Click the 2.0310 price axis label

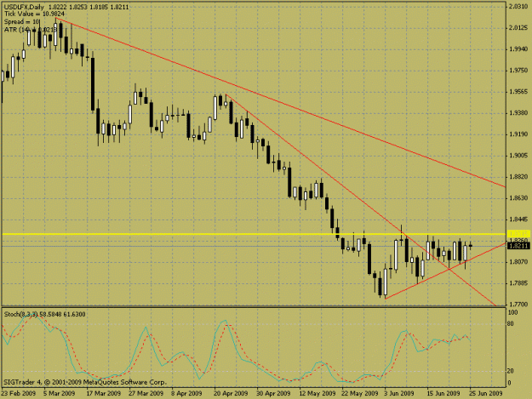pyautogui.click(x=518, y=7)
